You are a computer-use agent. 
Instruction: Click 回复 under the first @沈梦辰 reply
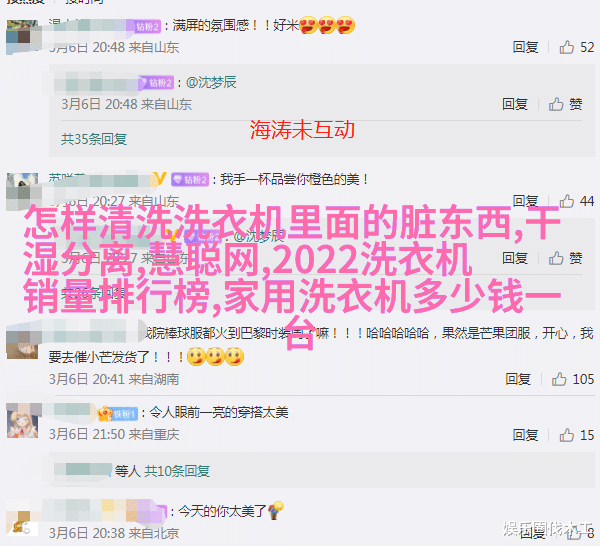pyautogui.click(x=515, y=104)
